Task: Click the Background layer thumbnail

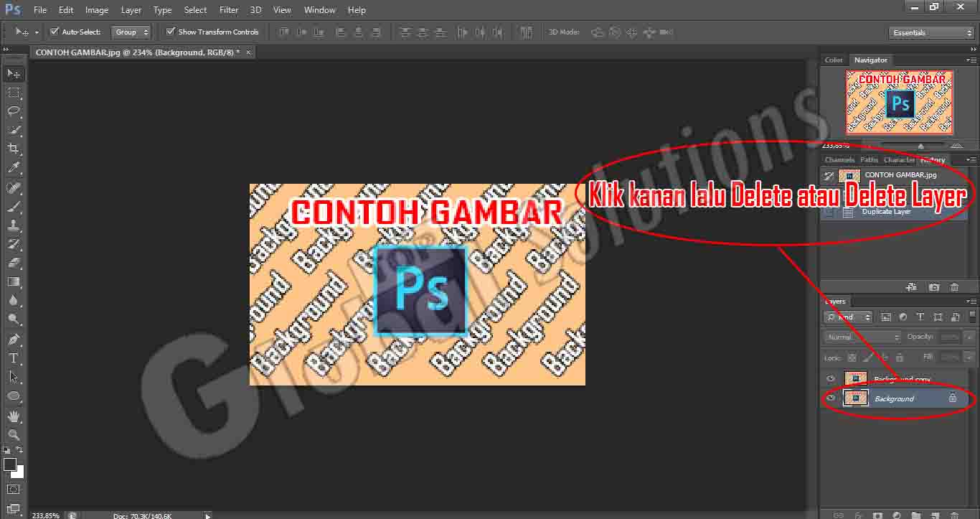Action: coord(856,398)
